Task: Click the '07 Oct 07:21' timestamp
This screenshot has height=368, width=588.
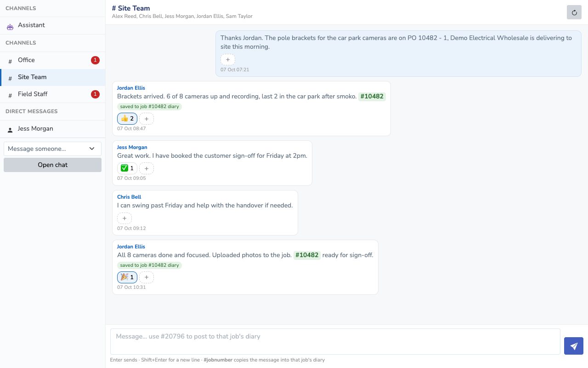Action: pos(234,70)
